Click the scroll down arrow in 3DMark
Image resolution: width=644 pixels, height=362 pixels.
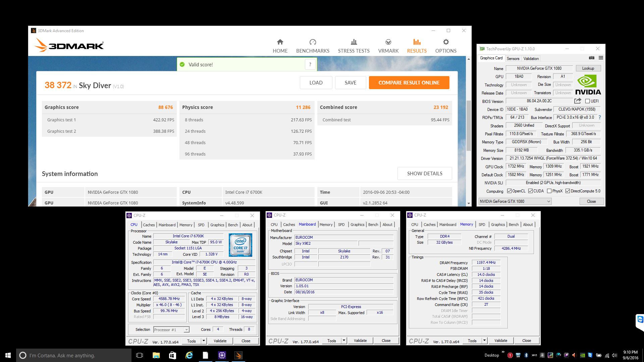tap(469, 203)
